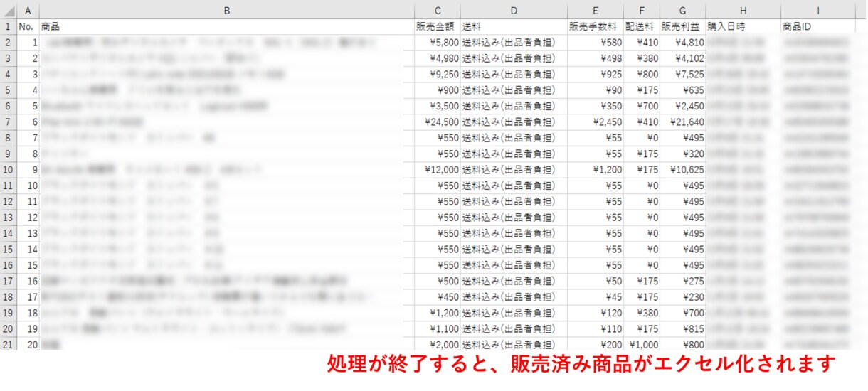
Task: Select the cell showing ¥635
Action: pyautogui.click(x=683, y=90)
